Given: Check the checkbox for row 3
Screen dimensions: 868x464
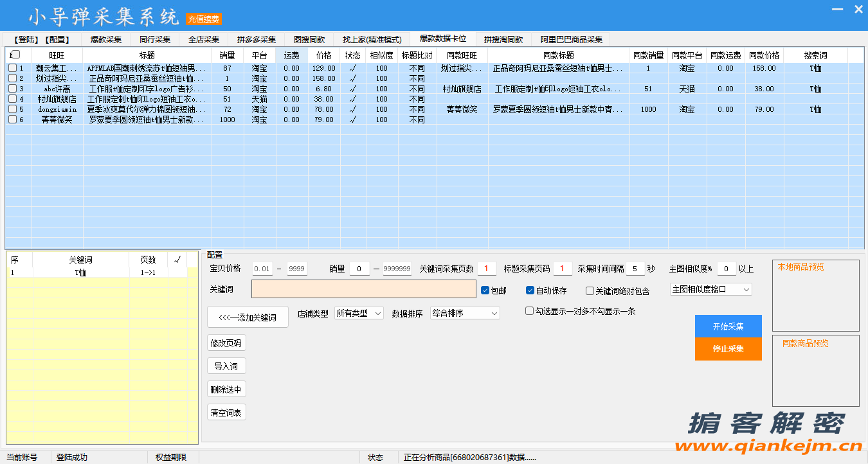Looking at the screenshot, I should [x=12, y=89].
